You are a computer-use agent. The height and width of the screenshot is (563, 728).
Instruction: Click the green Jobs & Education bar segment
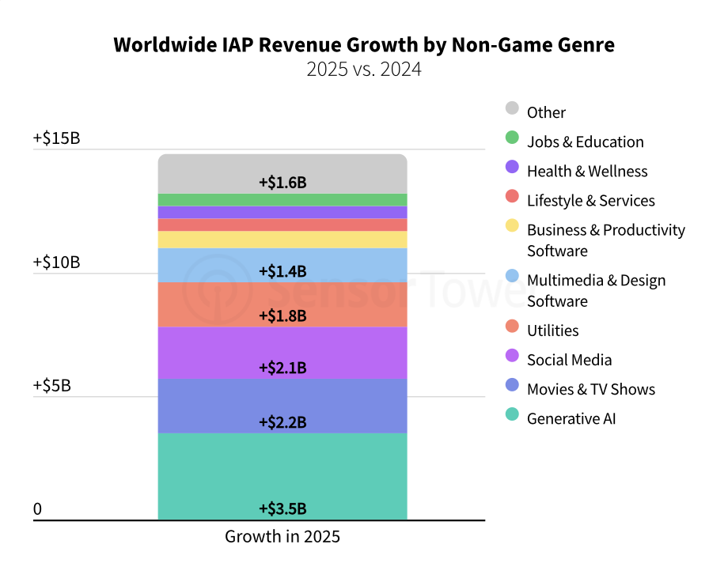tap(282, 199)
